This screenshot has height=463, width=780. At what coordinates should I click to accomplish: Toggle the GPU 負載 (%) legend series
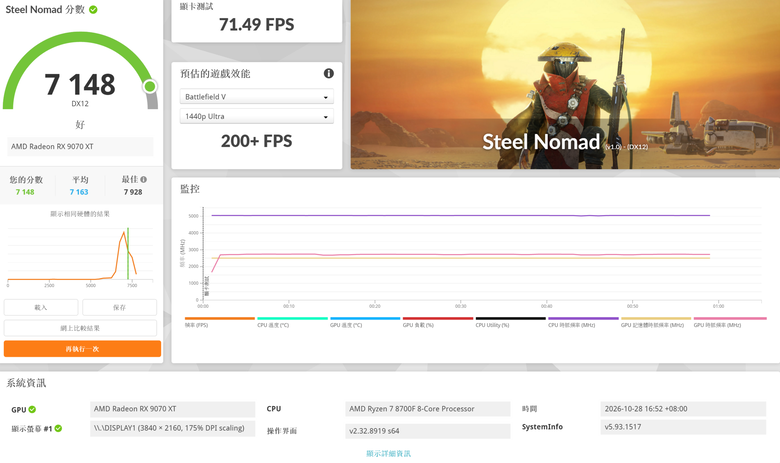tap(438, 322)
